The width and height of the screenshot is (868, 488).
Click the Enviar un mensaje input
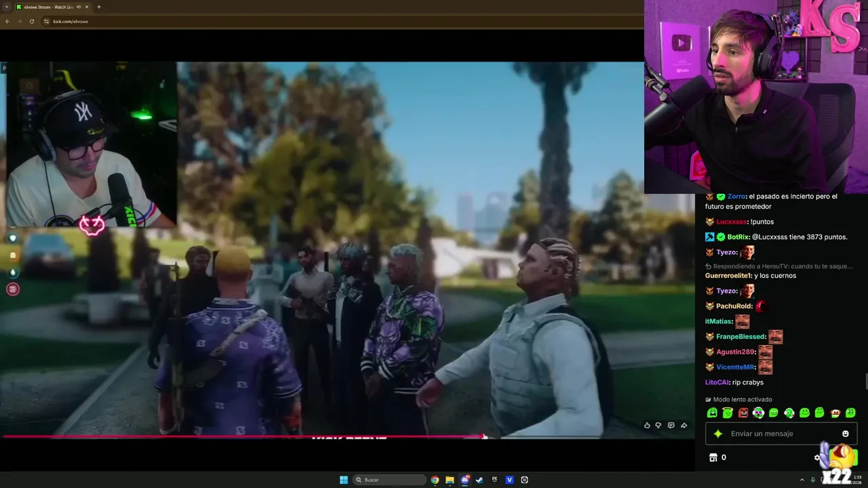[x=781, y=434]
